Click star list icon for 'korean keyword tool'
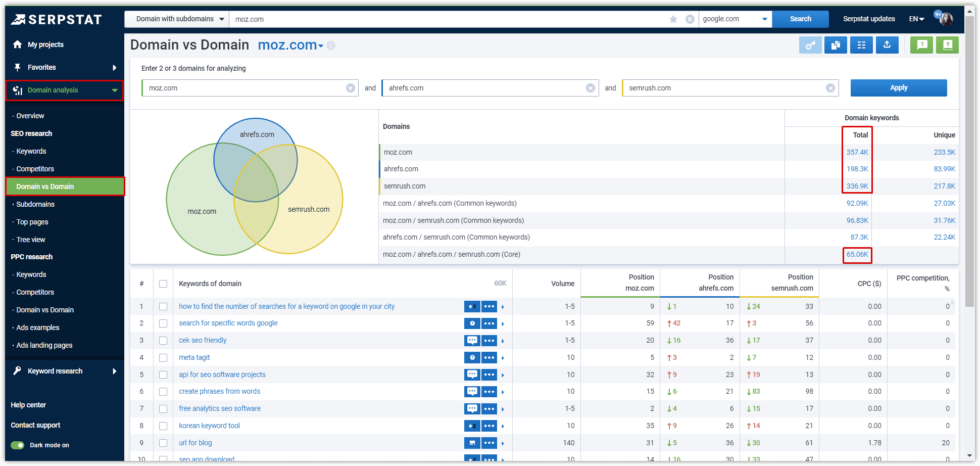Viewport: 980px width, 466px height. (x=472, y=426)
